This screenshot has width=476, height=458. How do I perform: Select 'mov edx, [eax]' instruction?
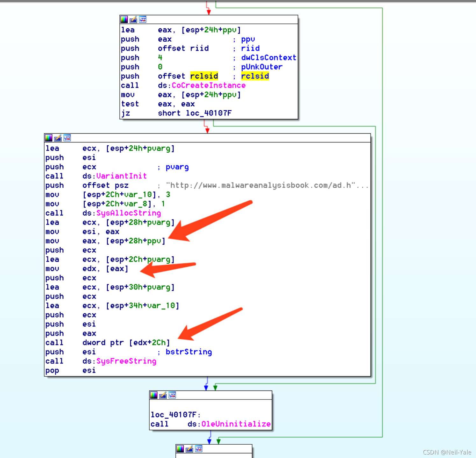(87, 269)
